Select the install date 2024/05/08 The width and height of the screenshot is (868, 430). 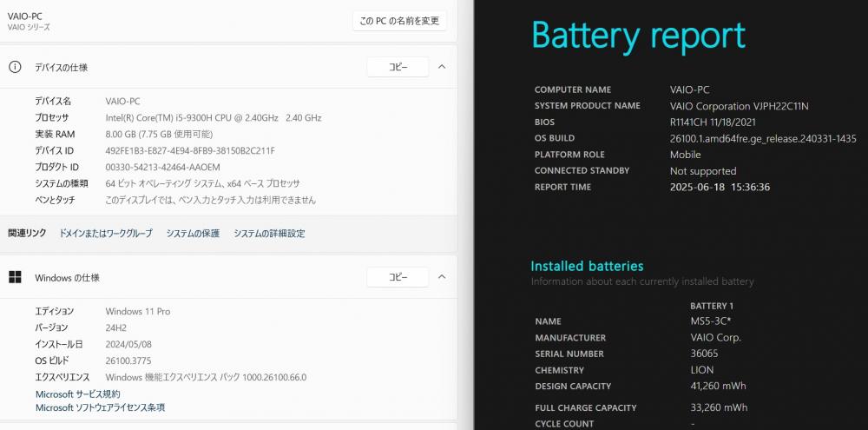tap(128, 344)
